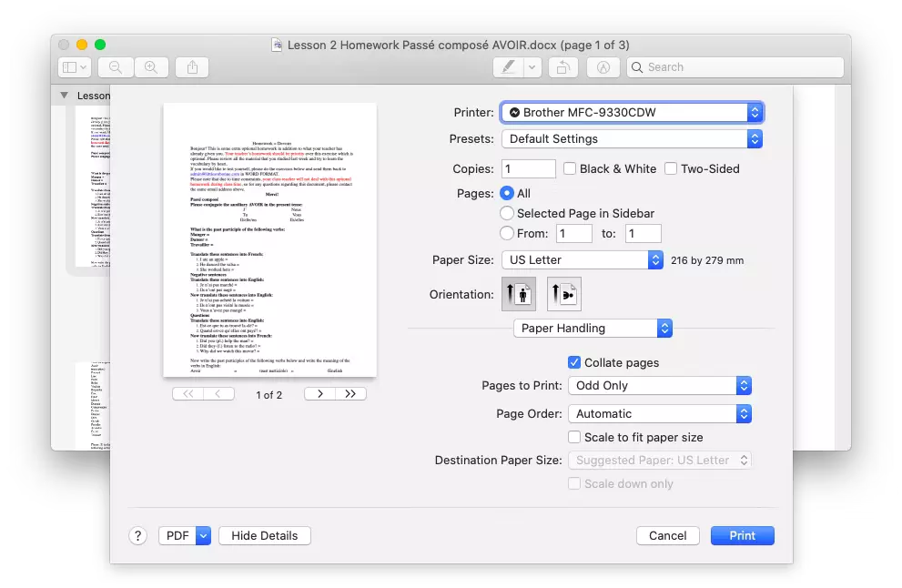Click the green fullscreen window button
Viewport: 902px width, 588px height.
[x=100, y=45]
